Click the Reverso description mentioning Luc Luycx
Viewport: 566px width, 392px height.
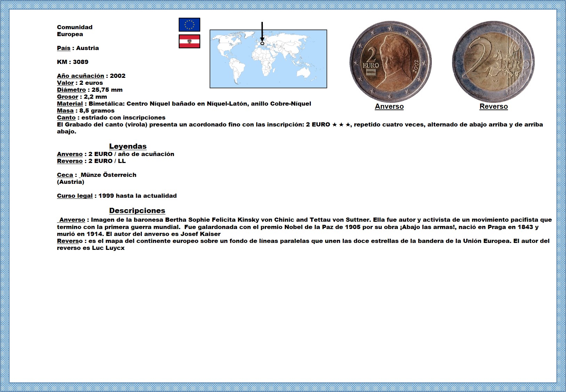[303, 244]
